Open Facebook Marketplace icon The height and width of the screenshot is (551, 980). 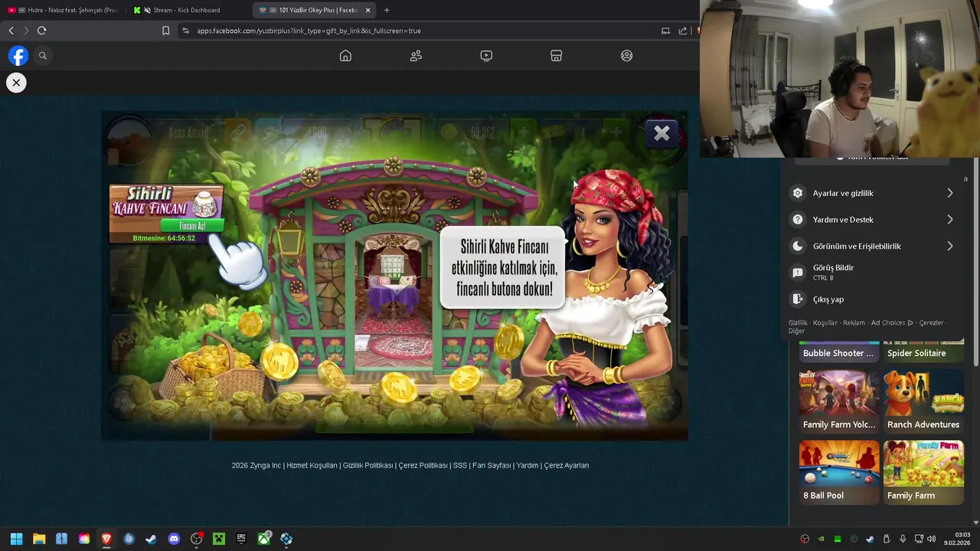(x=557, y=56)
